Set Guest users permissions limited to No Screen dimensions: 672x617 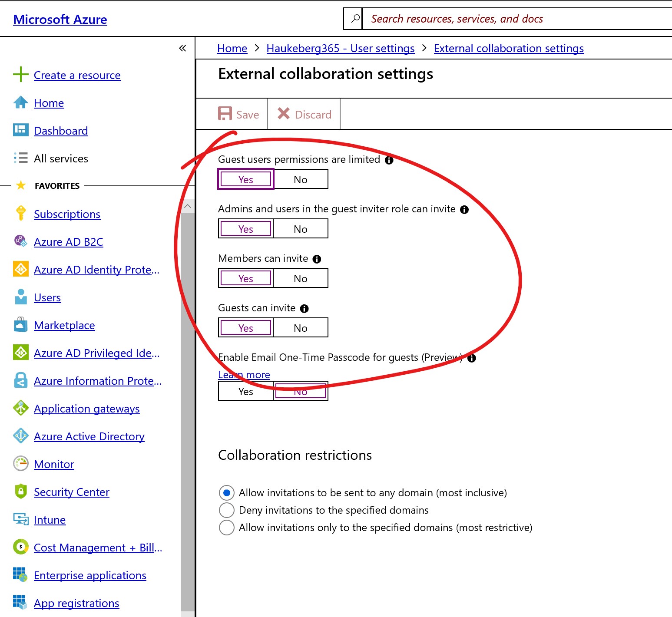click(300, 179)
